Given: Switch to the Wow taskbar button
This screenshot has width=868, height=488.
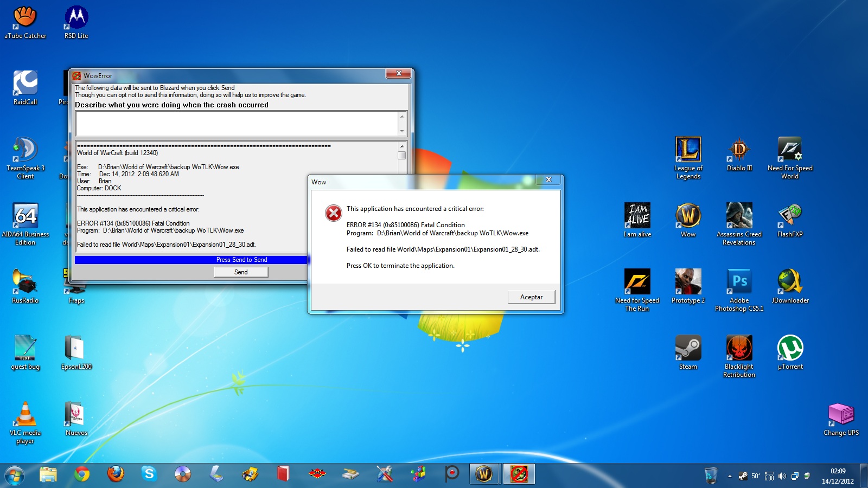Looking at the screenshot, I should pyautogui.click(x=484, y=474).
